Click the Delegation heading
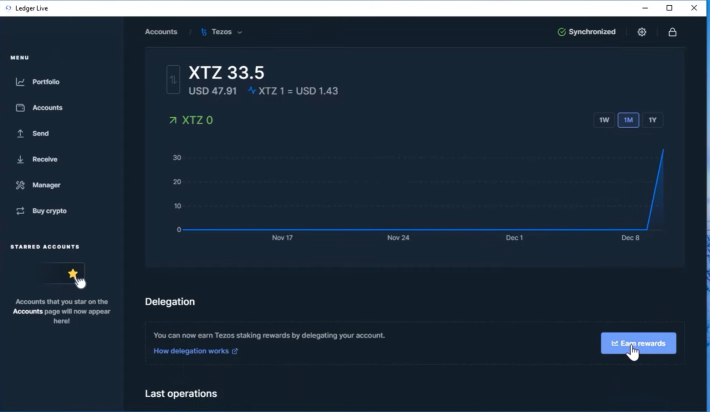The width and height of the screenshot is (710, 412). click(170, 302)
